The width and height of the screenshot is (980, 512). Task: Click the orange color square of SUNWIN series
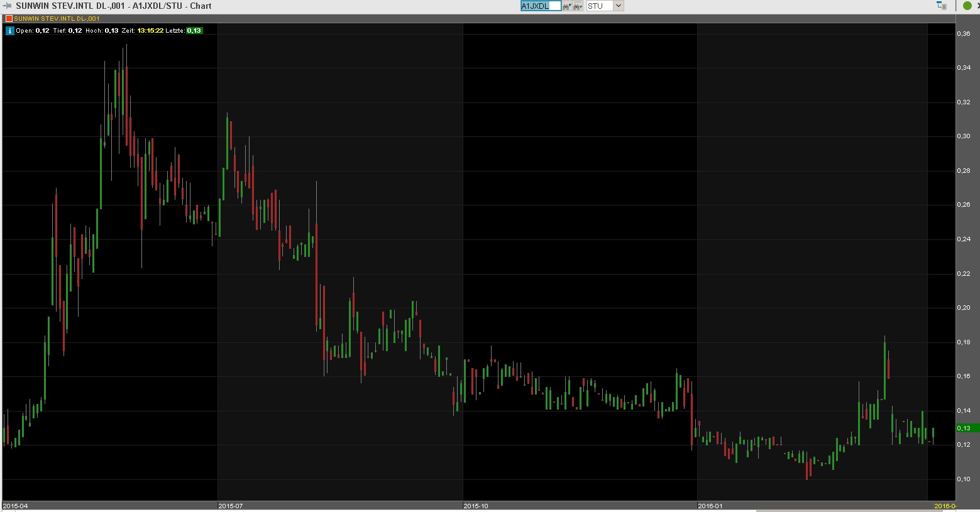[9, 19]
